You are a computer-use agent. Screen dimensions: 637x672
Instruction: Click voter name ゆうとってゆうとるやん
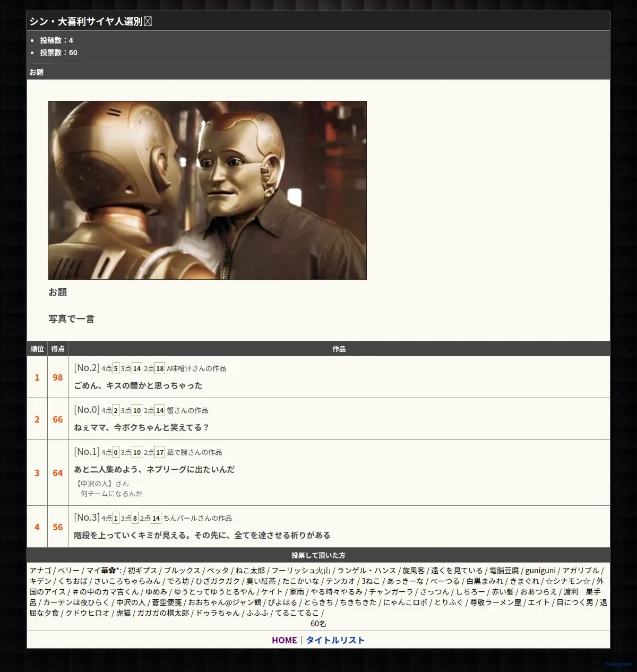point(214,592)
